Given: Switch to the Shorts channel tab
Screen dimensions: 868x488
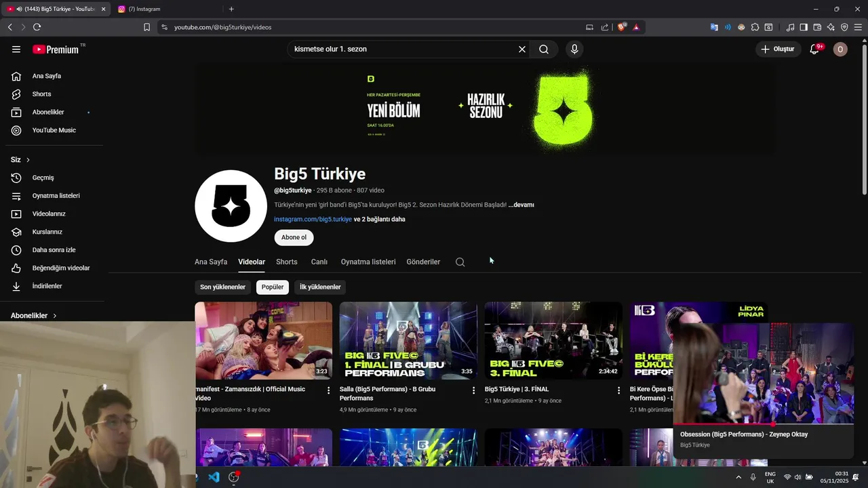Looking at the screenshot, I should click(287, 262).
